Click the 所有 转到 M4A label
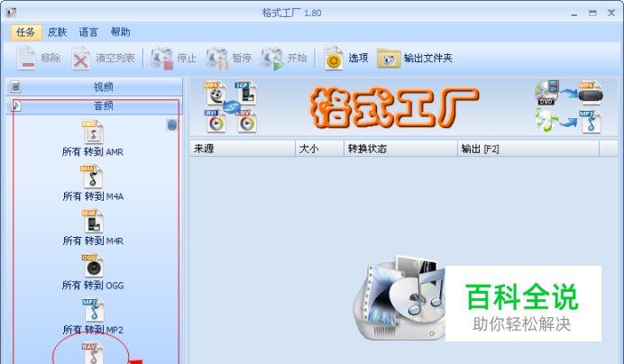This screenshot has height=364, width=624. 93,196
